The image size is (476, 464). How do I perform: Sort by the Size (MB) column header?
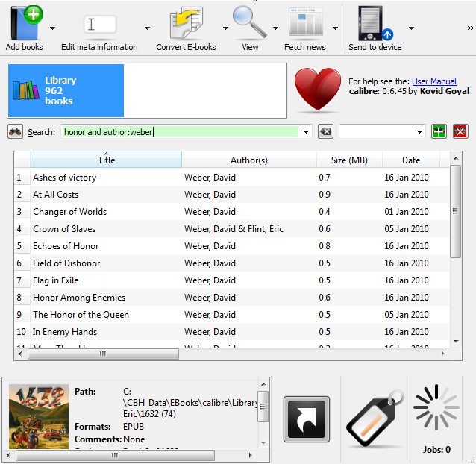349,160
